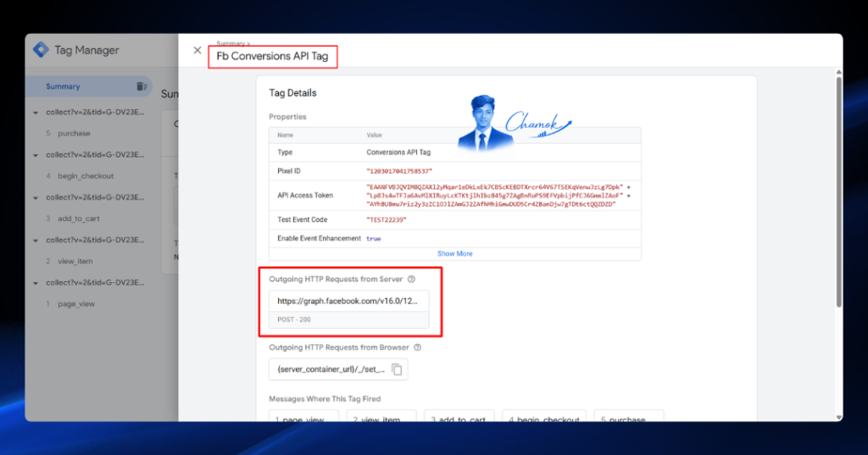Copy the server_container_url browser request
The image size is (868, 455).
click(397, 369)
